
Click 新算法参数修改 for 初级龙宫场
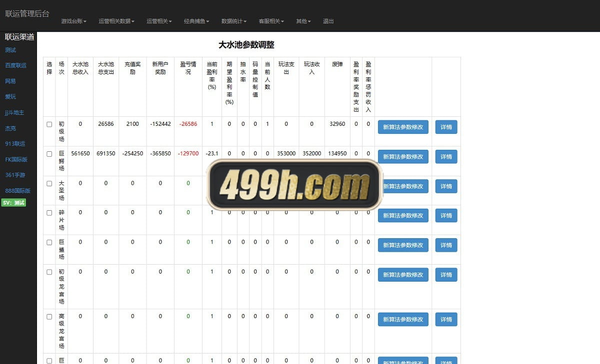point(403,275)
